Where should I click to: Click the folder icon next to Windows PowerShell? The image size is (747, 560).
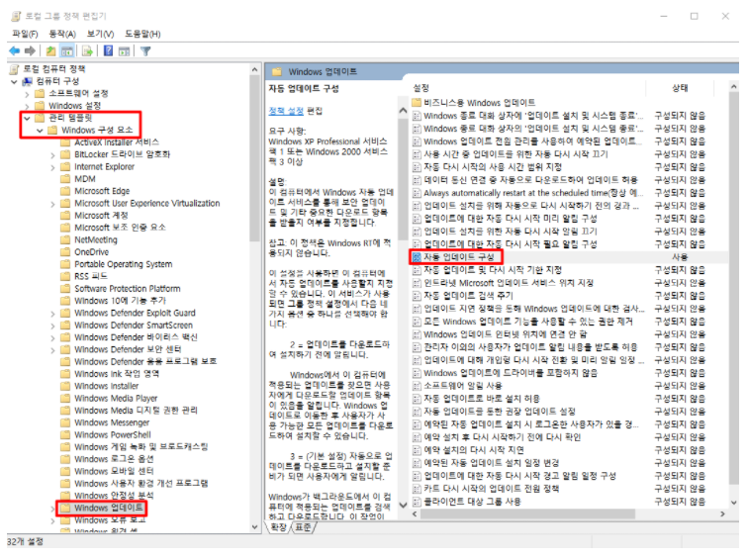(65, 434)
